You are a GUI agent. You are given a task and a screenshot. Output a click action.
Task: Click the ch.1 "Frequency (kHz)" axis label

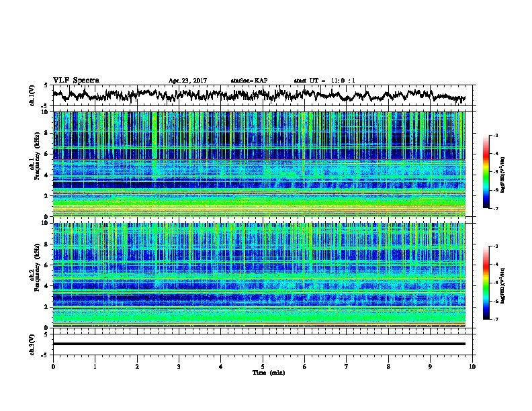pyautogui.click(x=37, y=156)
